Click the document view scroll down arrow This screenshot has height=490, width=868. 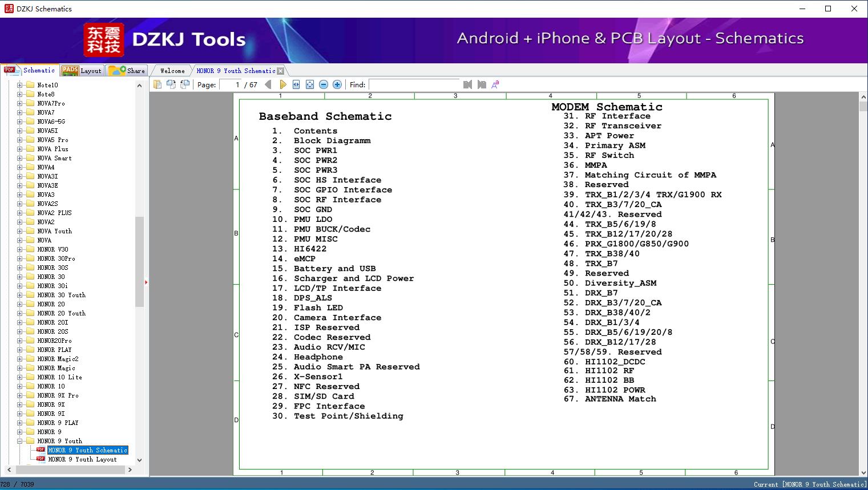click(863, 472)
